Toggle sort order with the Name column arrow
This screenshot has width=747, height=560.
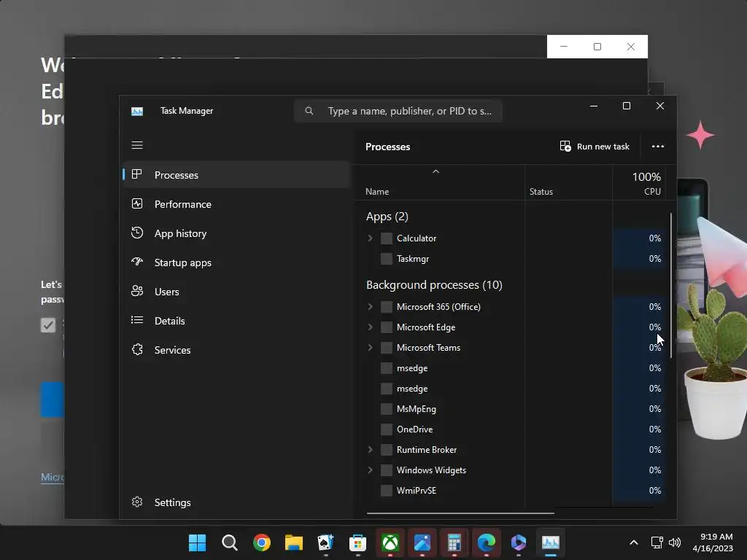[x=436, y=171]
